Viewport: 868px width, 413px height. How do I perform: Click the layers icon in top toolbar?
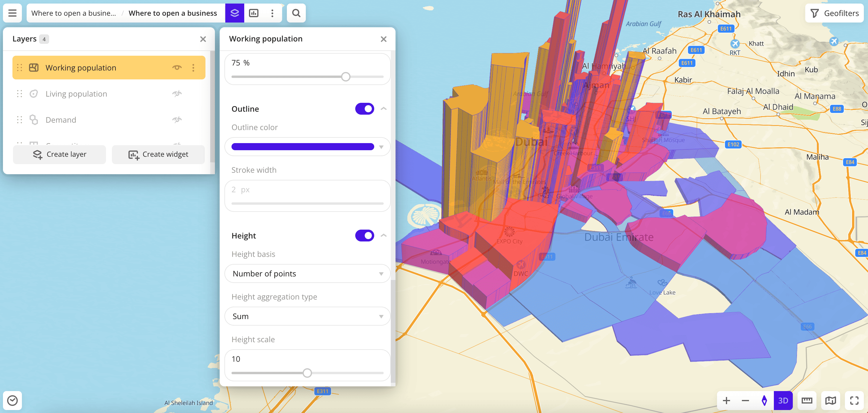point(234,13)
